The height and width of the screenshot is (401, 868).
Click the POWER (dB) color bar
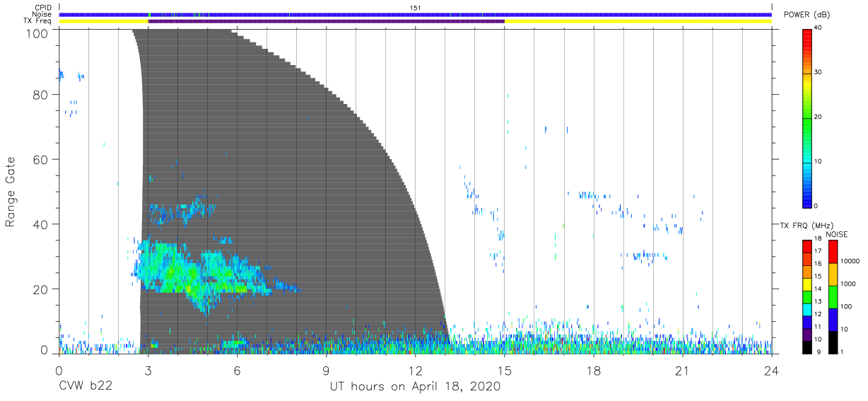click(807, 118)
